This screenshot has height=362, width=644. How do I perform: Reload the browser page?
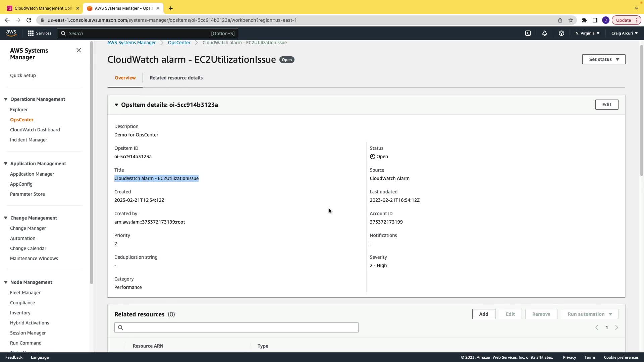click(29, 20)
